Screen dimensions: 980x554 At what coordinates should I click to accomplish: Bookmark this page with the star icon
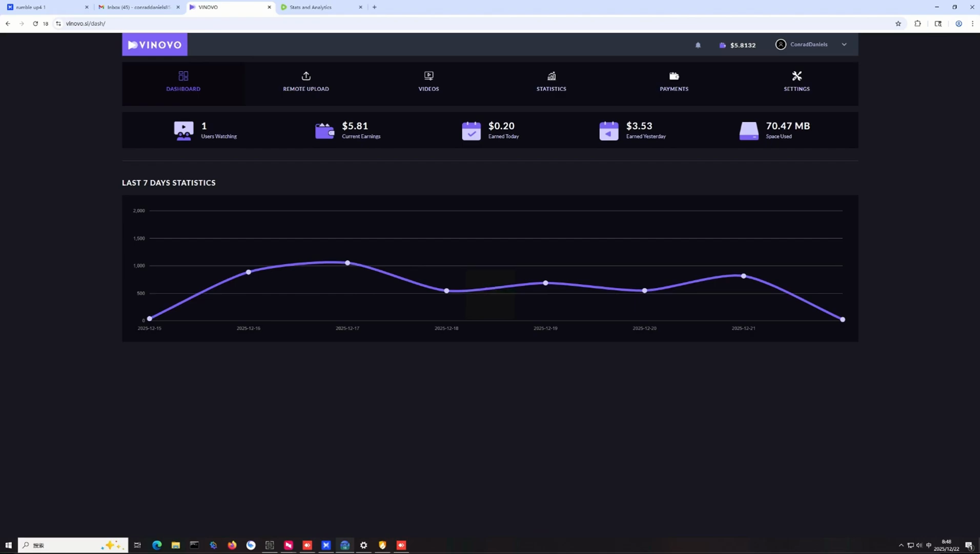pyautogui.click(x=898, y=24)
